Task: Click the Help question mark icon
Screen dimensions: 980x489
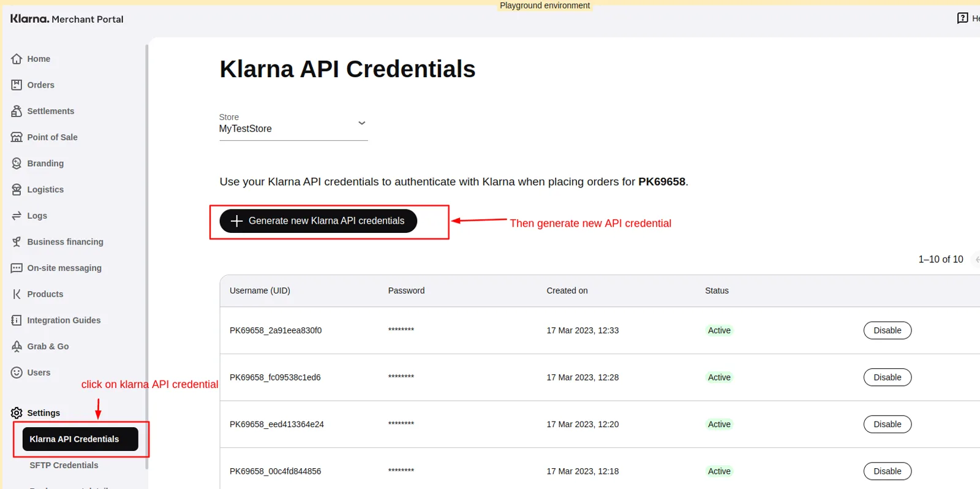Action: coord(962,18)
